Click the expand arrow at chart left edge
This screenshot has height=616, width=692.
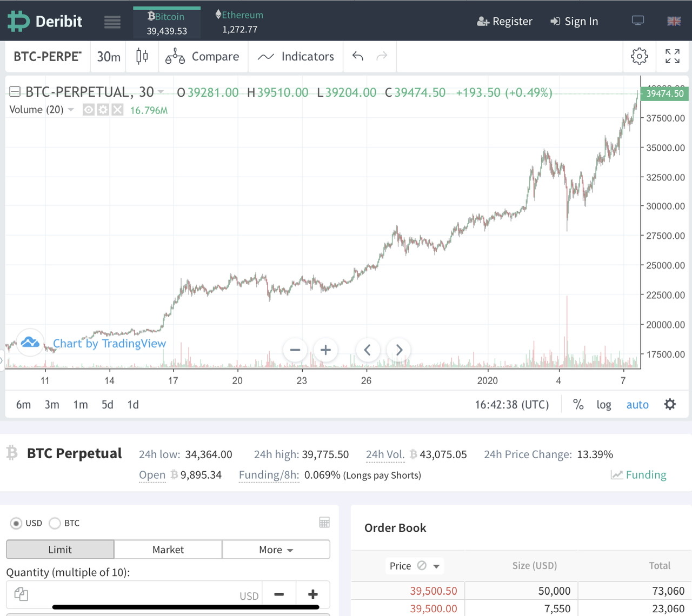[2, 359]
